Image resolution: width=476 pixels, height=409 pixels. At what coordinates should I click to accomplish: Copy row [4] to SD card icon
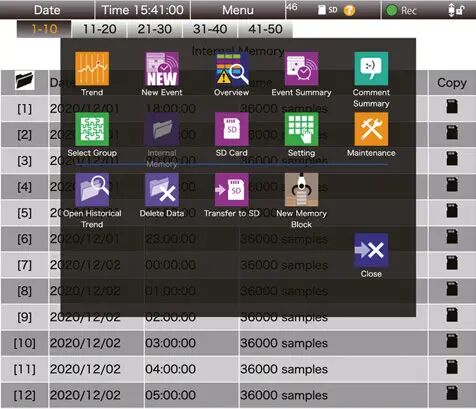452,185
